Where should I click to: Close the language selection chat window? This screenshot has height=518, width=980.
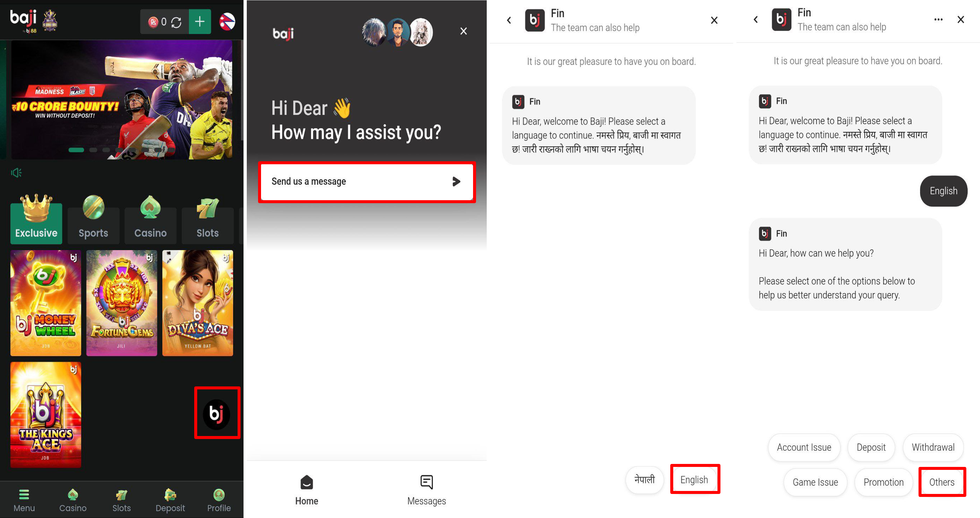coord(714,20)
